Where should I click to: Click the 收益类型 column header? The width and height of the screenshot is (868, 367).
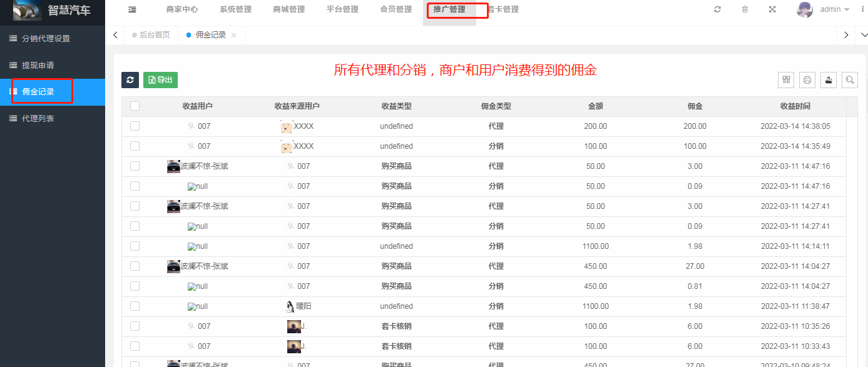(397, 106)
